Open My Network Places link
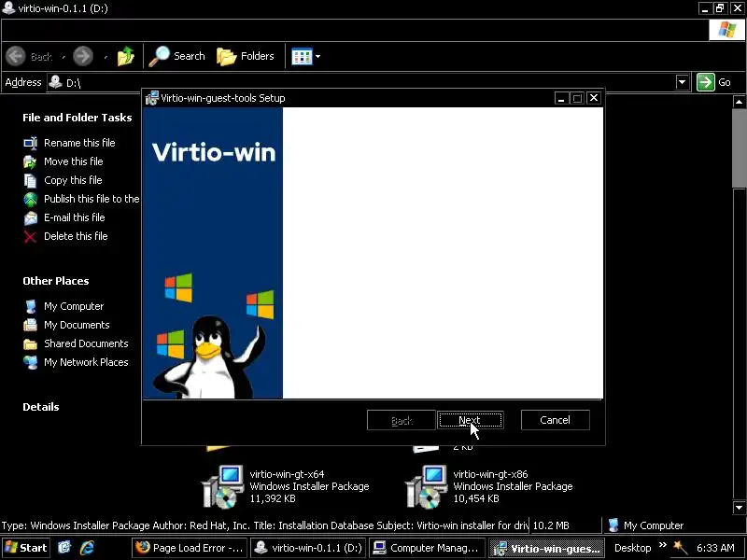 [86, 362]
